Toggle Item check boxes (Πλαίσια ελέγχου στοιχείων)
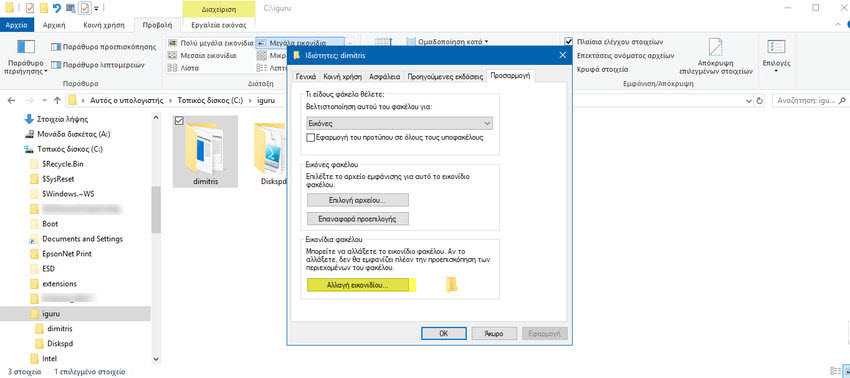This screenshot has height=378, width=850. click(x=568, y=42)
